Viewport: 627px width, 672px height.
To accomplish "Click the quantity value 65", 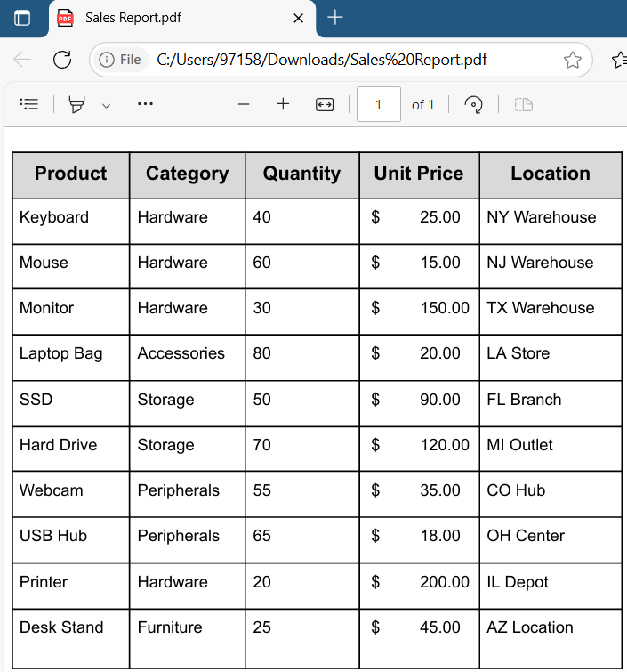I will coord(261,536).
